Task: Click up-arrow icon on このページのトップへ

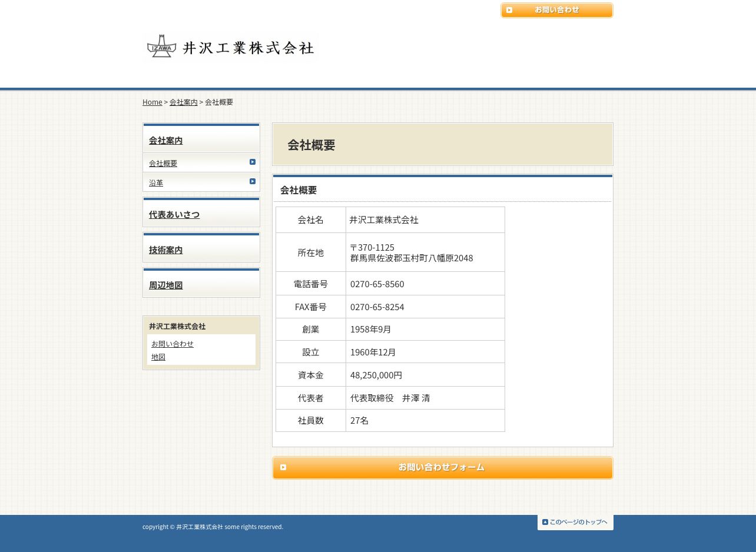Action: [545, 522]
